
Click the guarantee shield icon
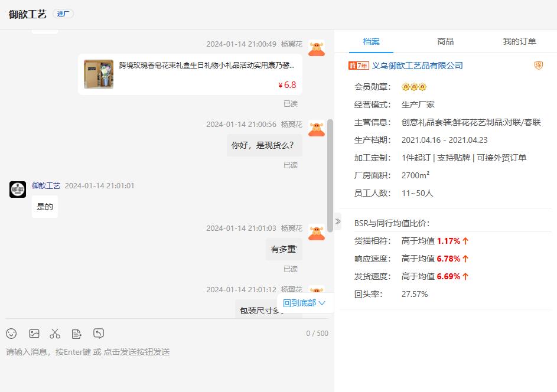point(539,66)
